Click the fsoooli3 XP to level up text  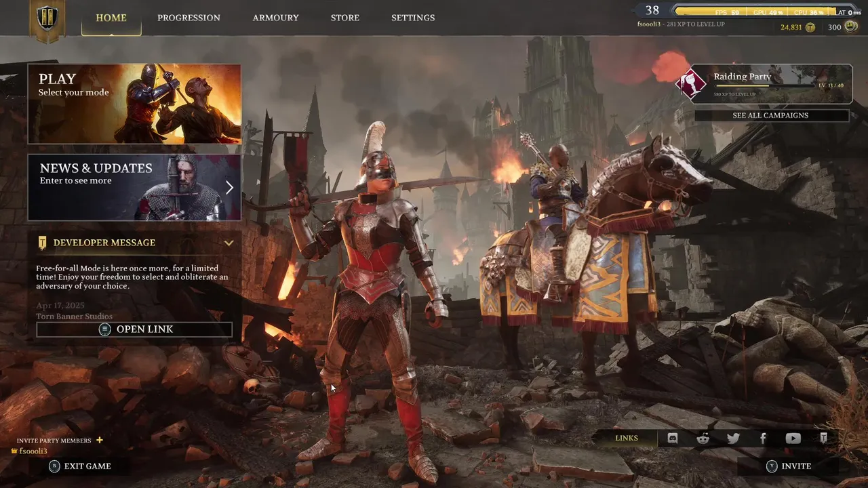point(681,24)
